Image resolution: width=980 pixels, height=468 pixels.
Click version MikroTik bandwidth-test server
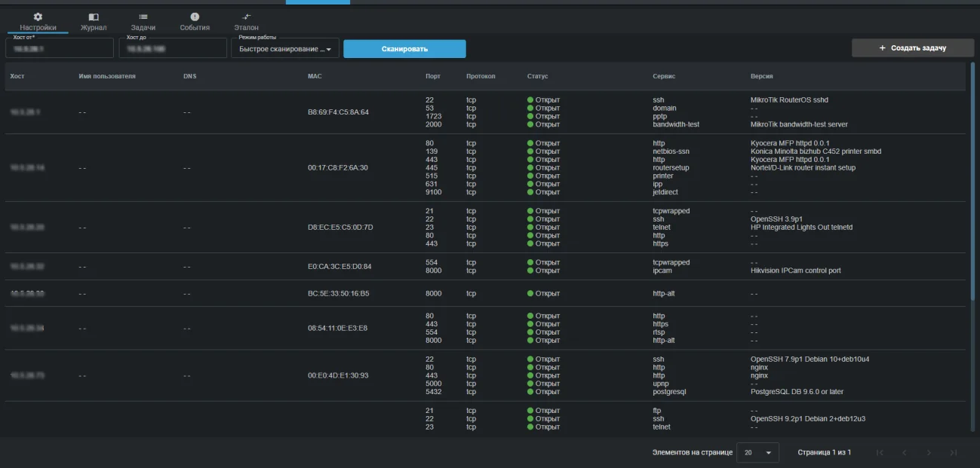coord(800,124)
